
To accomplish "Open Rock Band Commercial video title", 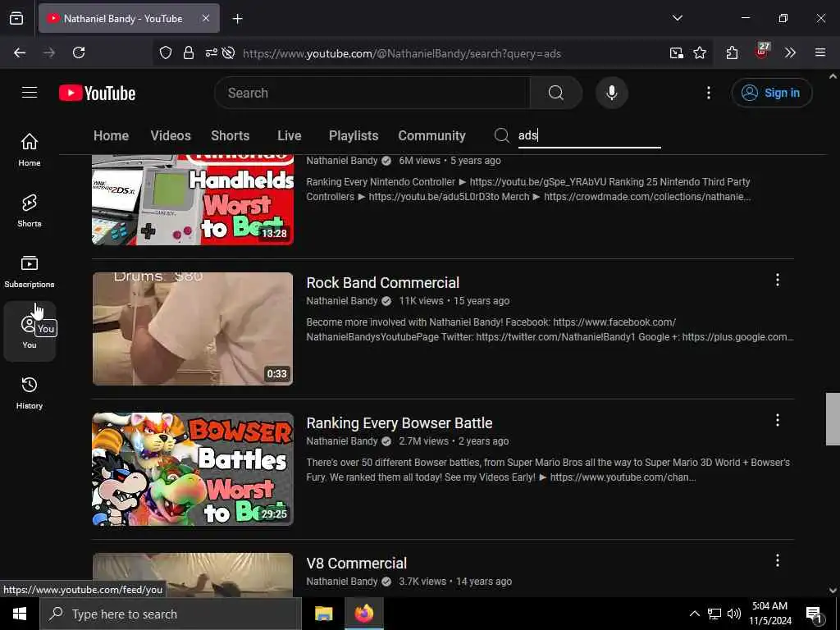I will (382, 282).
